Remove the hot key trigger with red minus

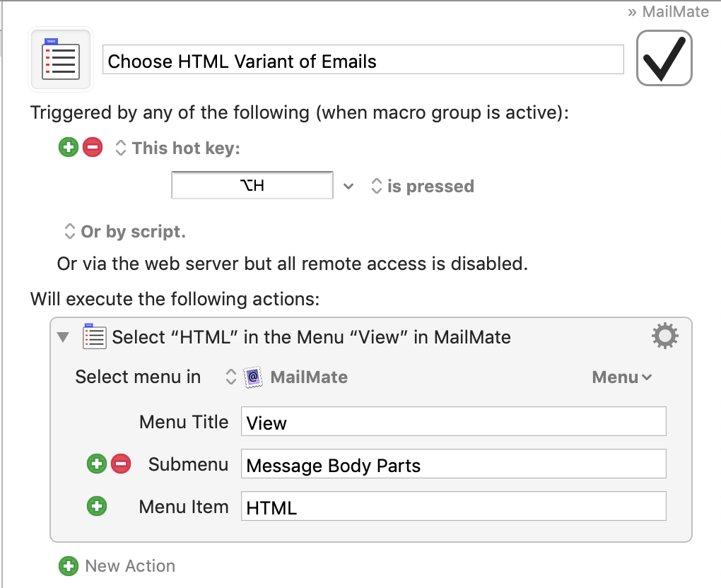pos(93,147)
